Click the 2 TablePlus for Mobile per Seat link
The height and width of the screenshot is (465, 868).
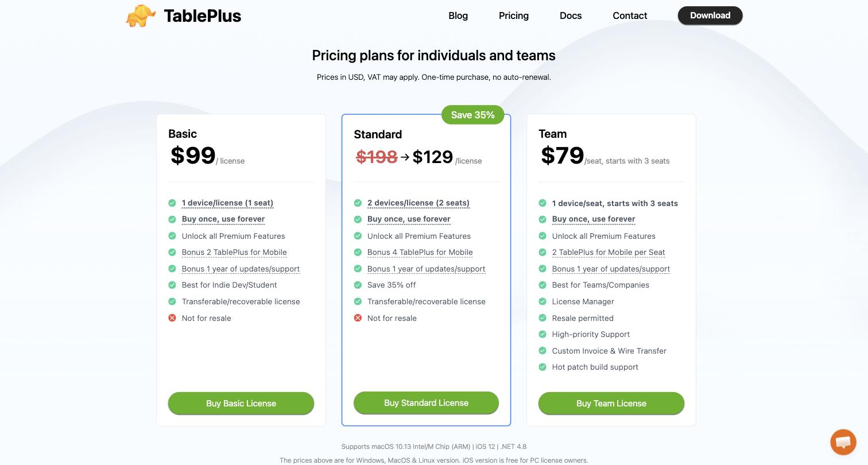609,252
